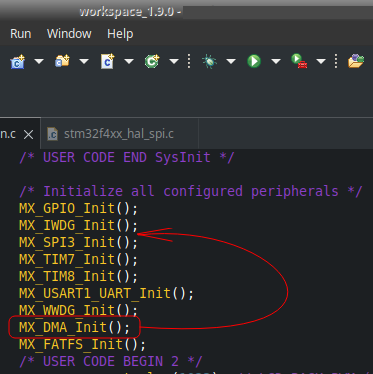
Task: Click the Run External Tools icon
Action: coord(299,61)
